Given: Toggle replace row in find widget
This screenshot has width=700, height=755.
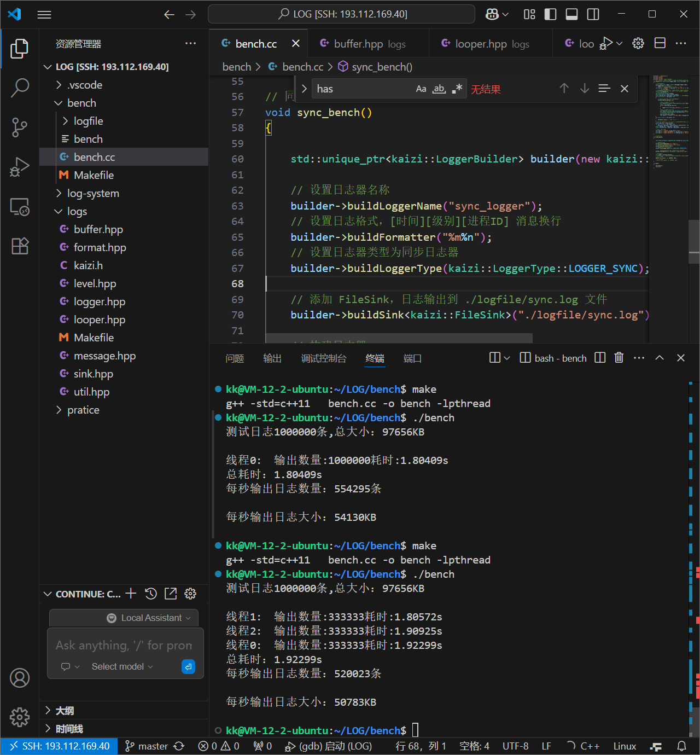Looking at the screenshot, I should pyautogui.click(x=304, y=89).
